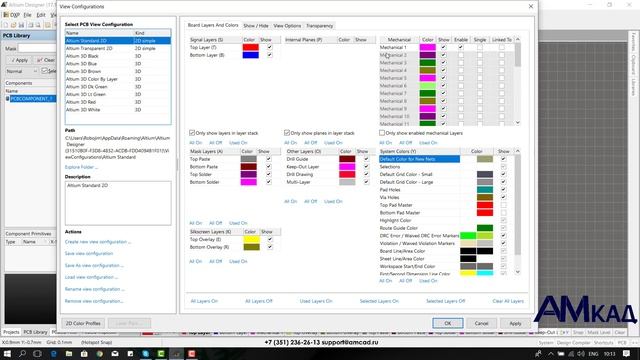Image resolution: width=640 pixels, height=360 pixels.
Task: Click the dialog Apply button
Action: point(515,323)
